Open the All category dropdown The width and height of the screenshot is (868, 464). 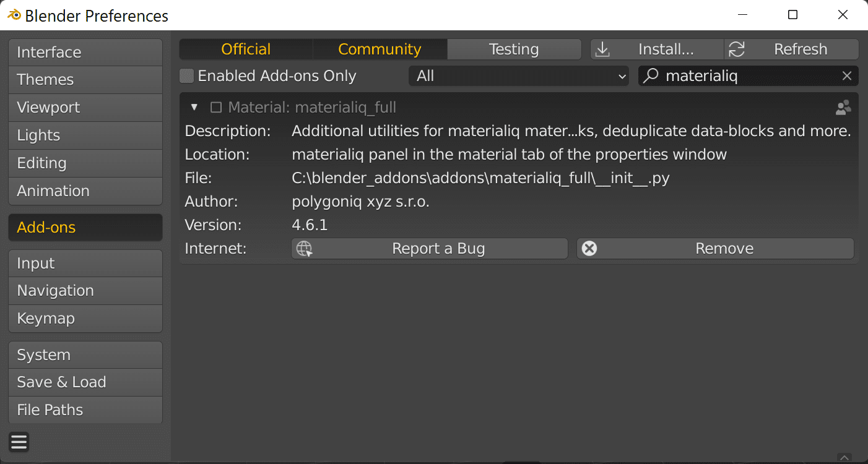pyautogui.click(x=519, y=76)
